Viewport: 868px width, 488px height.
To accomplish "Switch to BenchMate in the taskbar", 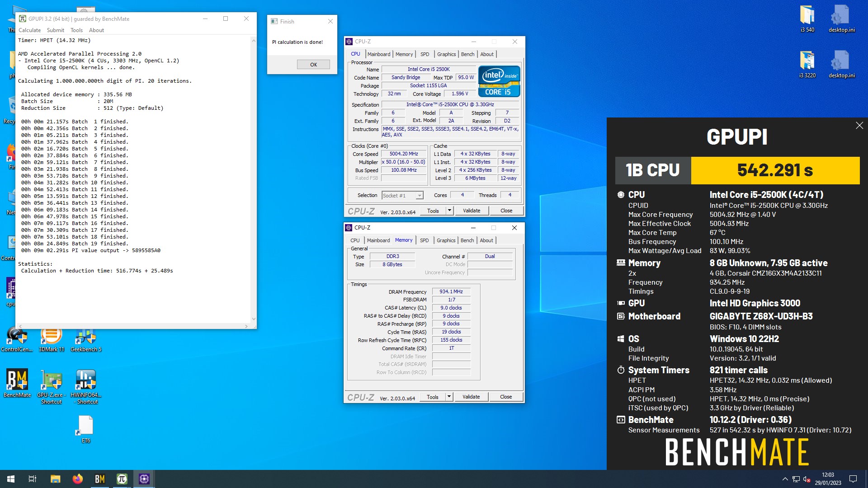I will [x=100, y=479].
